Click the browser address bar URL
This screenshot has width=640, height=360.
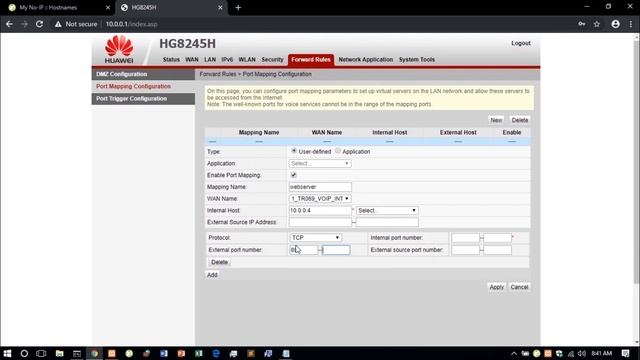(x=131, y=24)
